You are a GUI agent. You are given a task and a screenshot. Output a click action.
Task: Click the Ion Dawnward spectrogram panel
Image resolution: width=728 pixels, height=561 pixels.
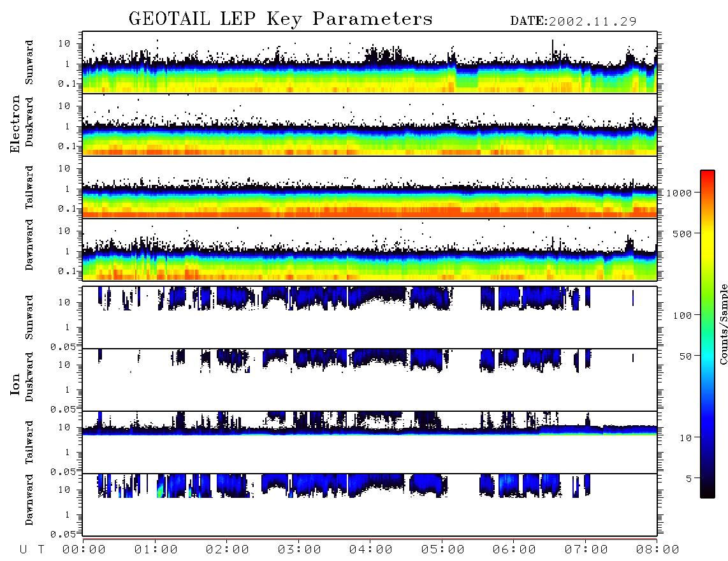(x=370, y=504)
